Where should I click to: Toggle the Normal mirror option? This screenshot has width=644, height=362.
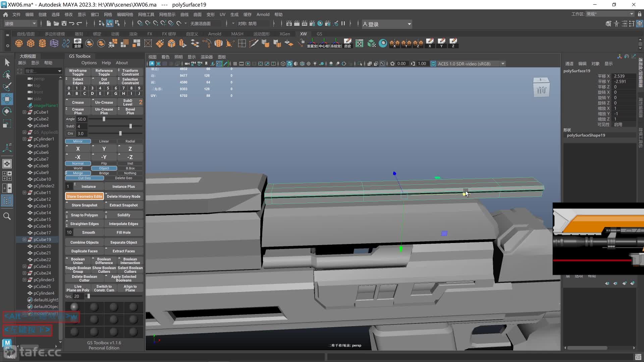[x=78, y=164]
